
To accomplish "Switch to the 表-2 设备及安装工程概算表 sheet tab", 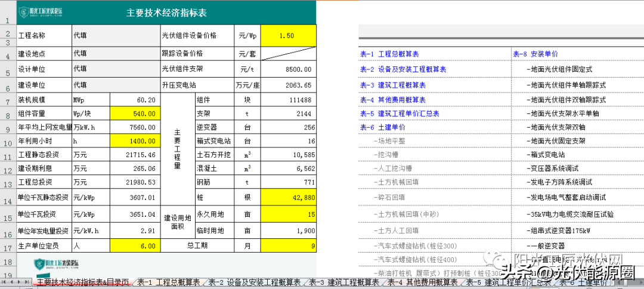I will [254, 282].
